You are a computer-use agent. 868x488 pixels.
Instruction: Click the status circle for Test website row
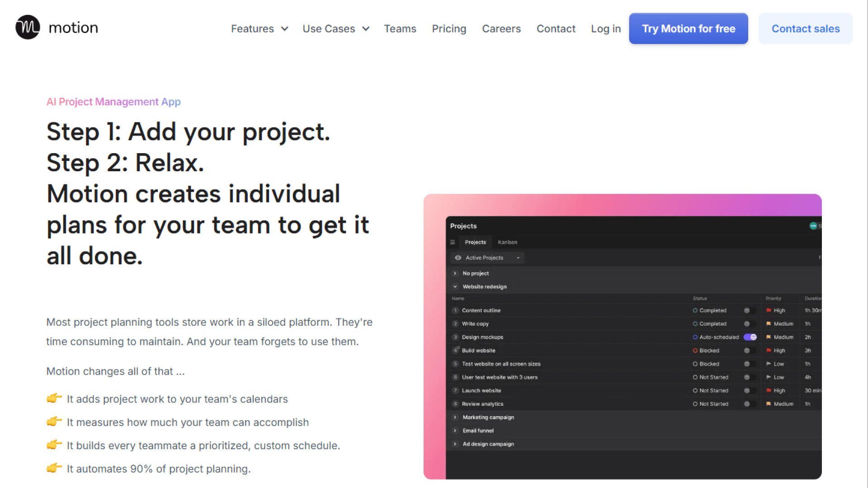pos(695,364)
